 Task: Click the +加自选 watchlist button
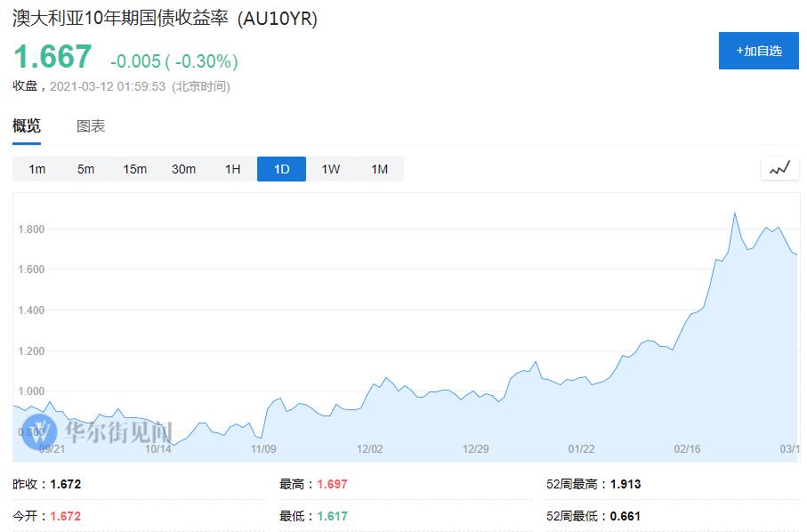[758, 51]
